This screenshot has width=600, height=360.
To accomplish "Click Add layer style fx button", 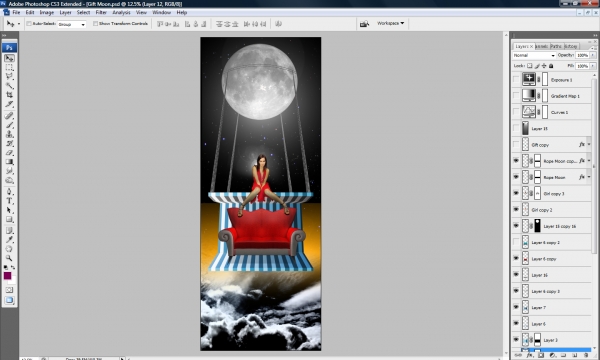I will coord(530,355).
